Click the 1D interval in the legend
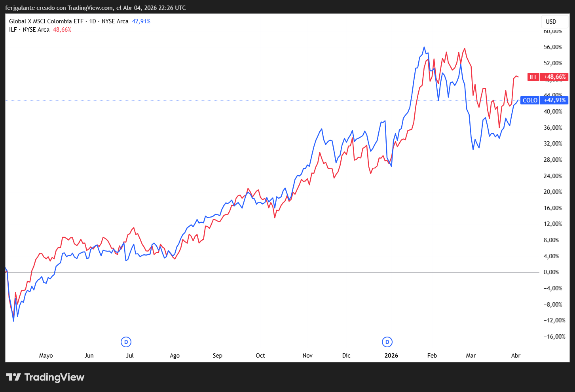575x392 pixels. (93, 21)
